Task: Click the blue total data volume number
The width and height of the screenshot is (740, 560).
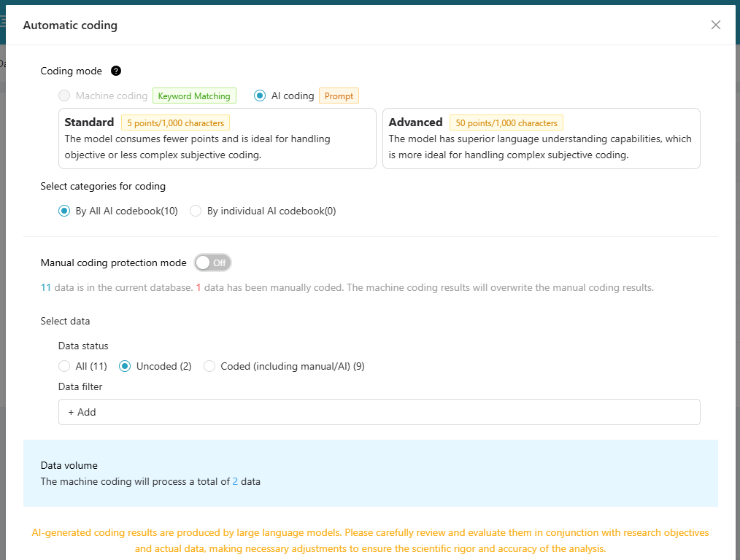Action: click(x=235, y=481)
